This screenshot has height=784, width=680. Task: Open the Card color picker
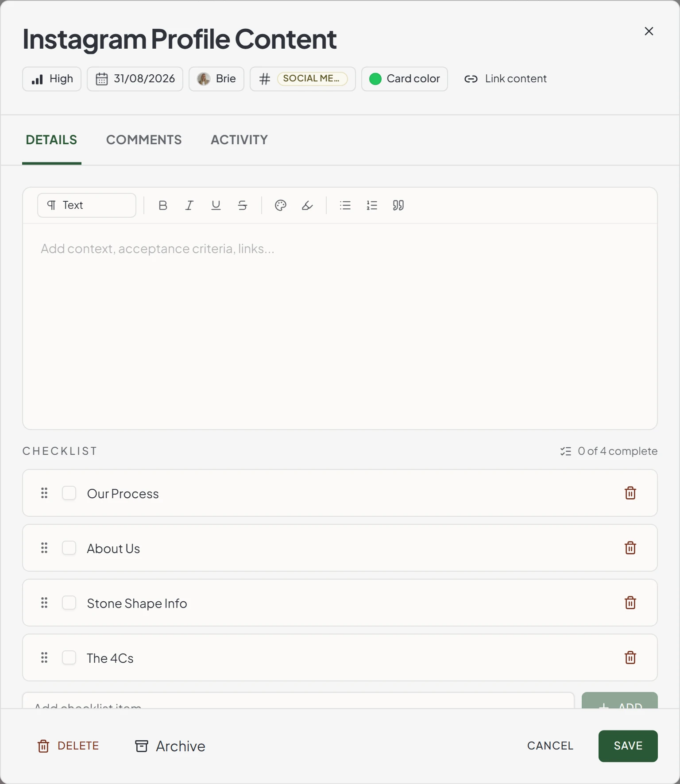pos(405,79)
